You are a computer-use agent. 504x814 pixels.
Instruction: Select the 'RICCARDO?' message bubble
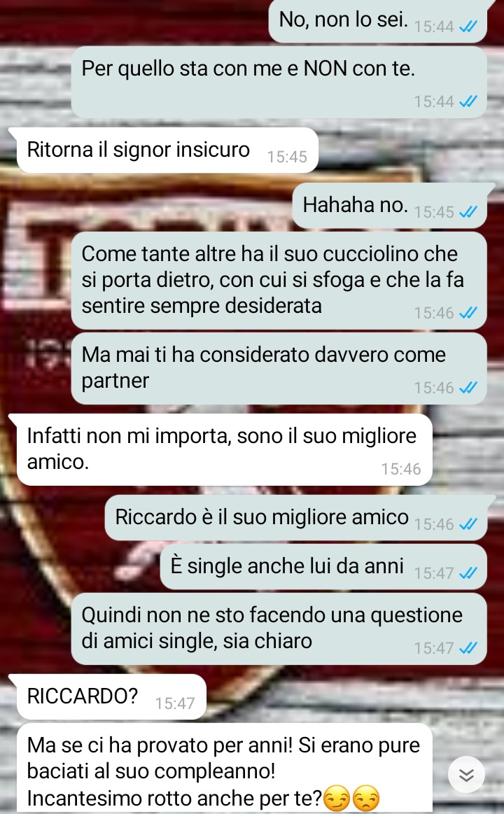click(111, 696)
